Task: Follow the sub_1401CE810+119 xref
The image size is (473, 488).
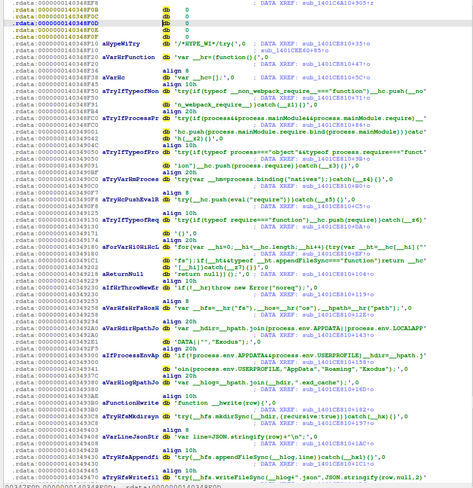Action: (338, 295)
